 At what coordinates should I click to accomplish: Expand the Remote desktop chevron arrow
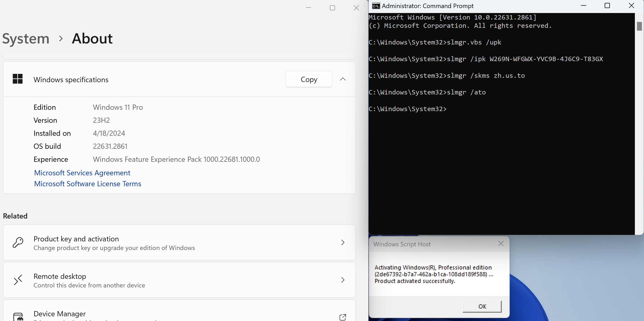343,280
